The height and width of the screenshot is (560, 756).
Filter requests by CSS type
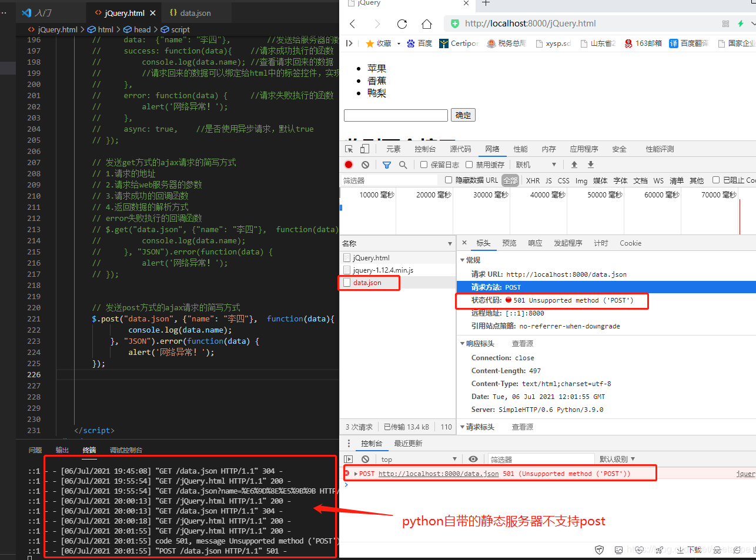563,181
